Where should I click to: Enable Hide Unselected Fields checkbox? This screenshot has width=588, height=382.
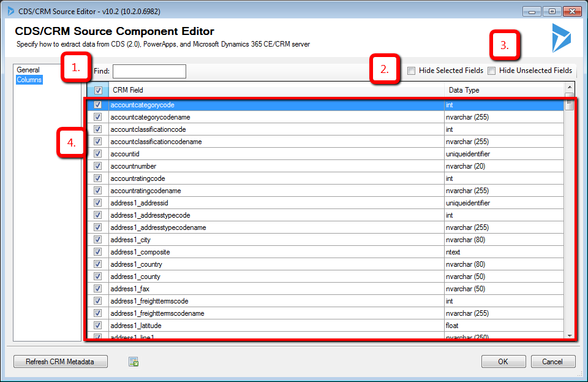[492, 71]
